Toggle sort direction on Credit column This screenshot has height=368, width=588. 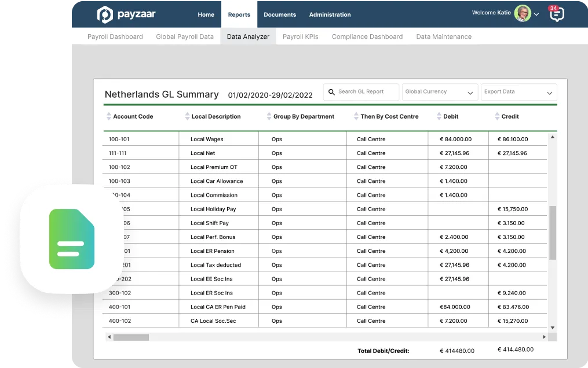(498, 116)
